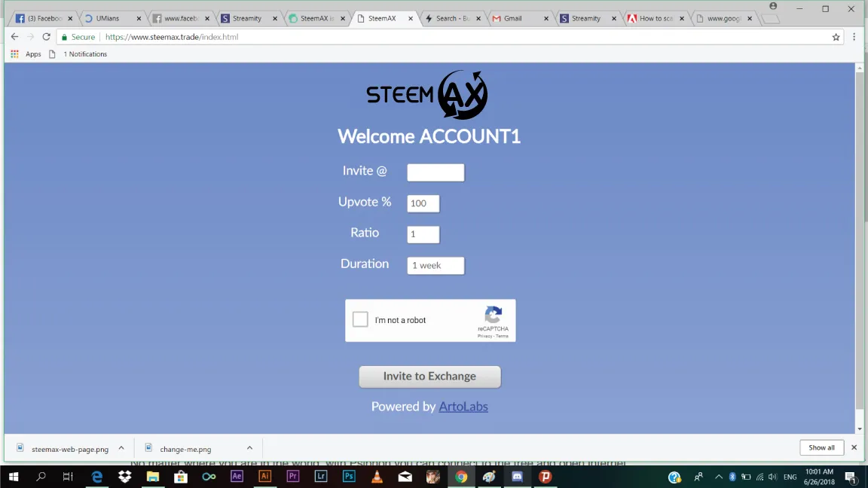
Task: Open the Duration dropdown showing 1 week
Action: coord(436,265)
